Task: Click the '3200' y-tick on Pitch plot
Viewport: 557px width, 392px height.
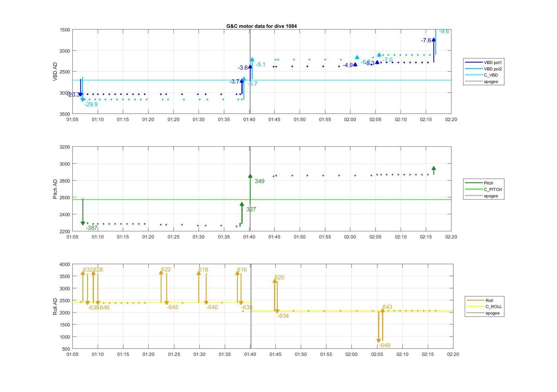Action: click(x=66, y=147)
